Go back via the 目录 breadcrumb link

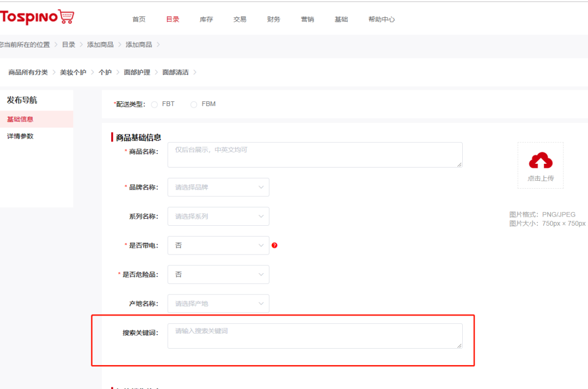coord(69,45)
